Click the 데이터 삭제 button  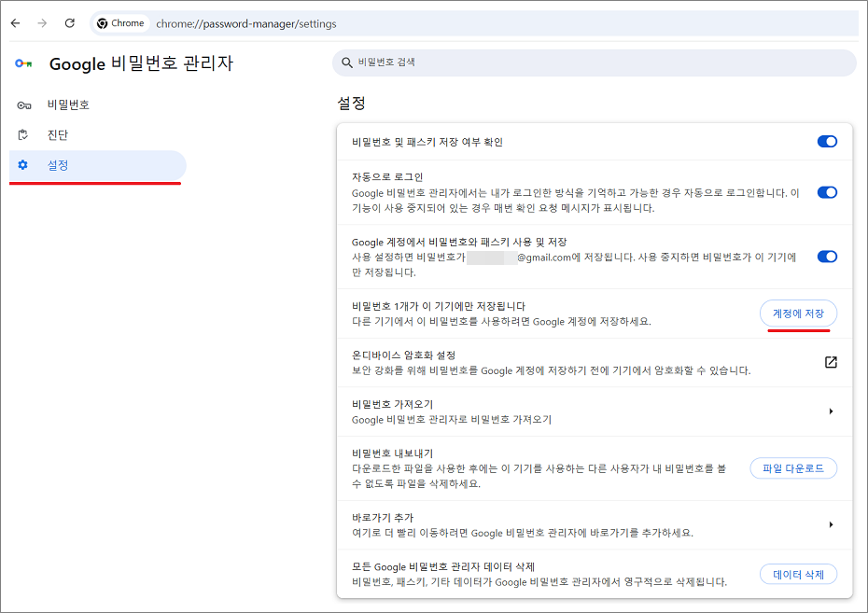click(x=798, y=575)
